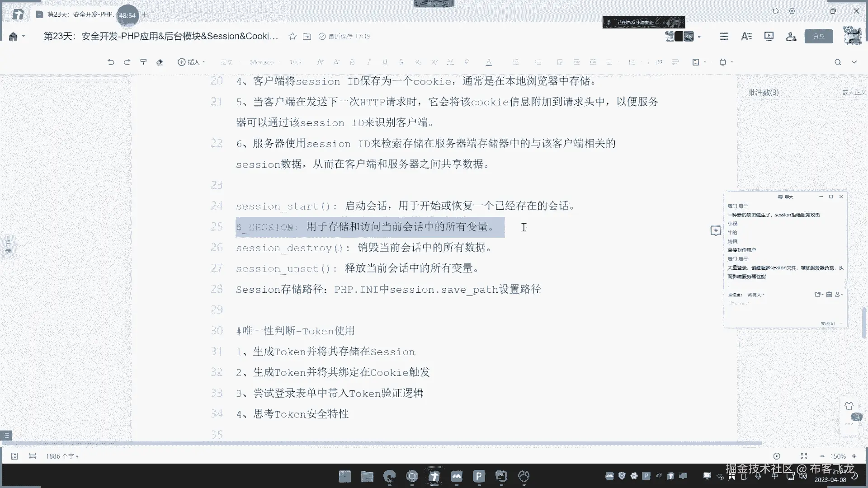The height and width of the screenshot is (488, 868).
Task: Select the format painter tool
Action: [143, 62]
